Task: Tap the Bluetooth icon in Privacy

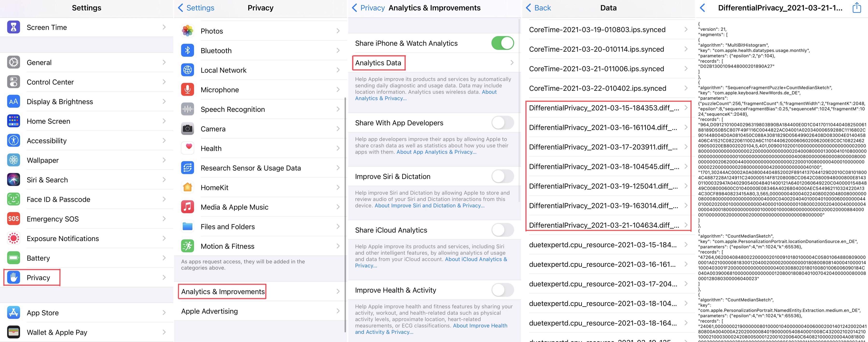Action: coord(188,50)
